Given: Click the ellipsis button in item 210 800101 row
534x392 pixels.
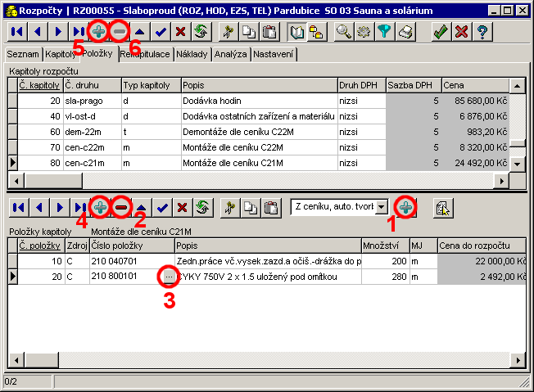Looking at the screenshot, I should click(168, 277).
